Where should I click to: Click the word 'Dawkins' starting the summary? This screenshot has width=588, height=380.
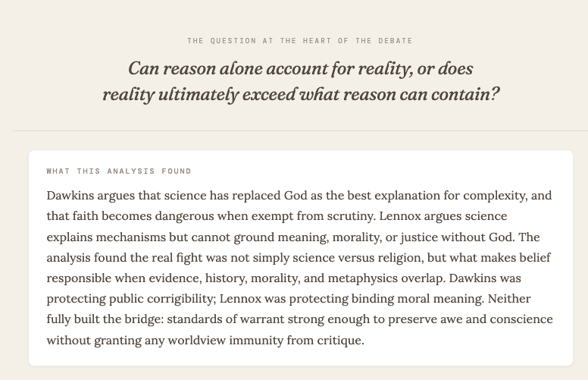click(70, 196)
